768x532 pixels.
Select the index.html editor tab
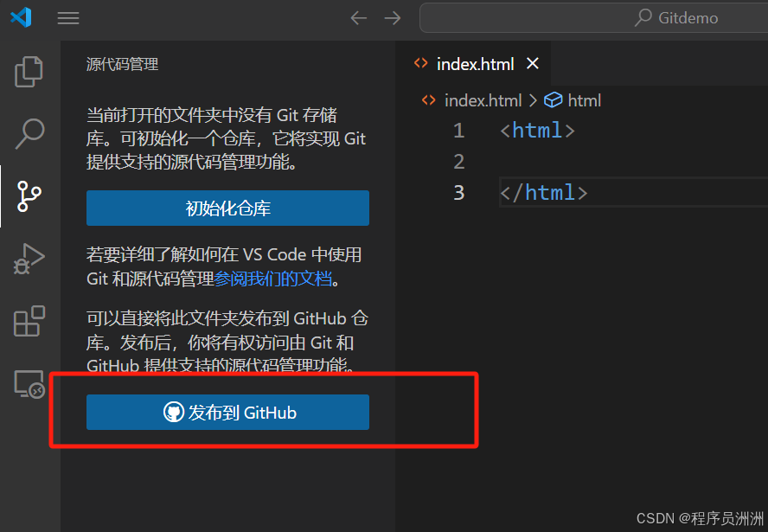(x=473, y=64)
